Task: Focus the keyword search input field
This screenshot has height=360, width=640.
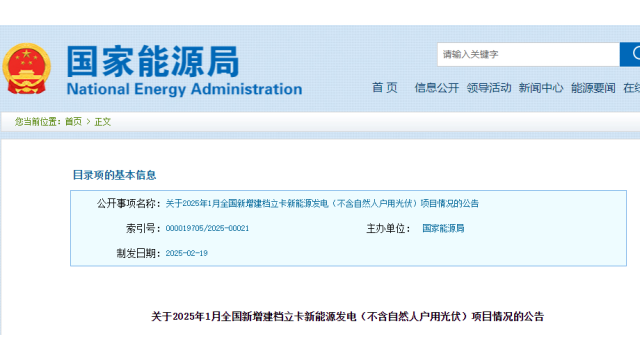Action: pyautogui.click(x=528, y=54)
